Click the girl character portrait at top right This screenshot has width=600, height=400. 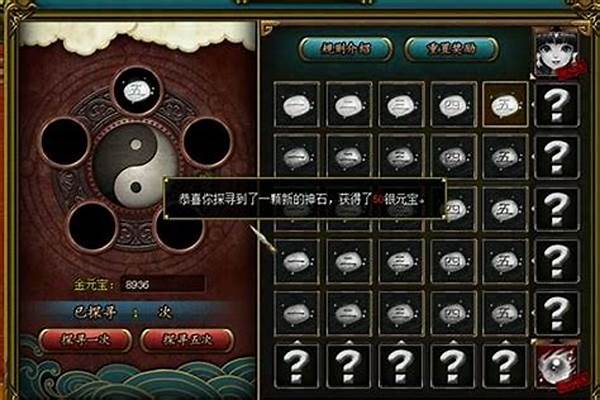pyautogui.click(x=556, y=54)
